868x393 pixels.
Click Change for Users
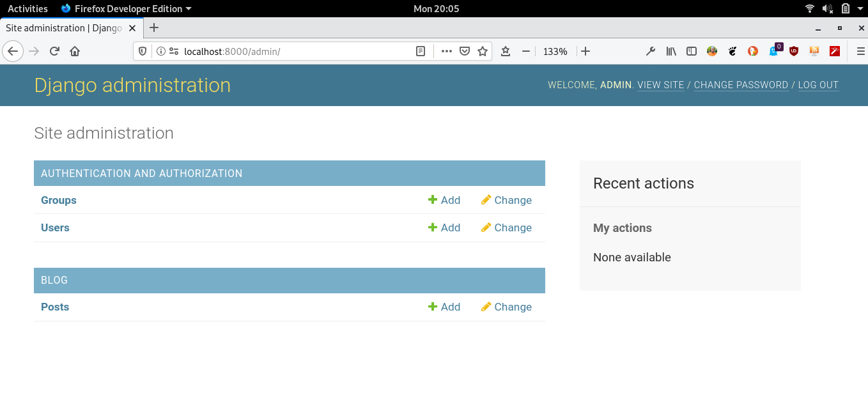pos(506,227)
